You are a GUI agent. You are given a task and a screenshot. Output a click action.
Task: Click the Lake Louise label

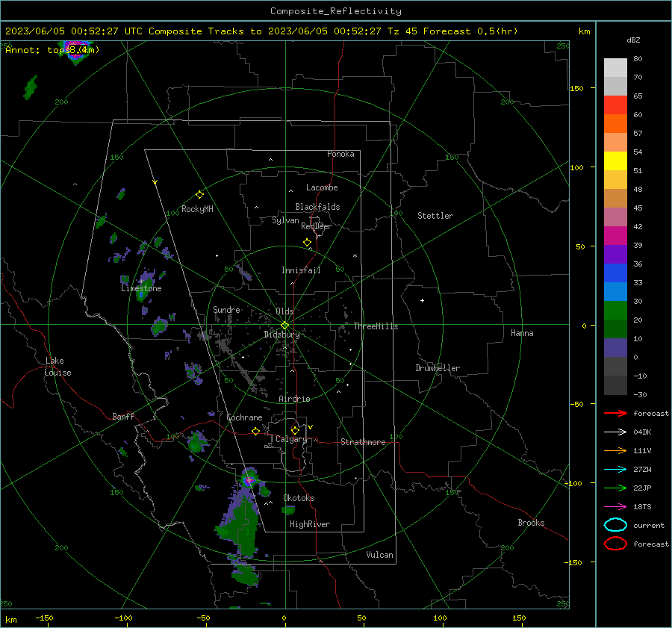point(57,367)
